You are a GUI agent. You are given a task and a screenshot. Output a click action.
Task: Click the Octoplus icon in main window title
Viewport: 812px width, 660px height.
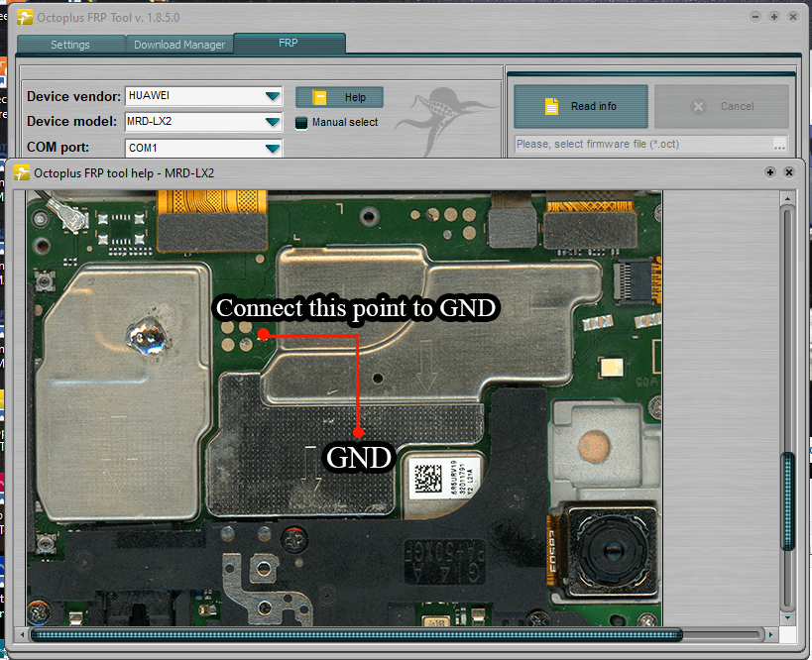pos(25,17)
